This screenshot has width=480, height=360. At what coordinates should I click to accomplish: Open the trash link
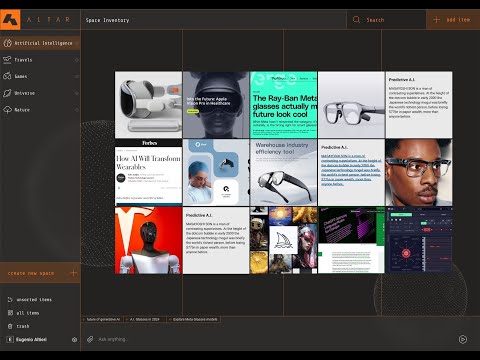pyautogui.click(x=23, y=326)
